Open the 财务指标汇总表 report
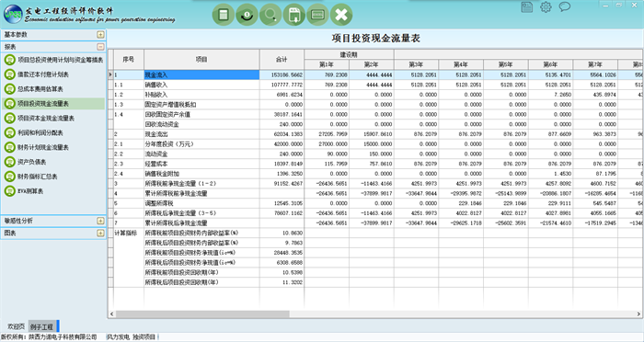644x342 pixels. click(x=38, y=177)
